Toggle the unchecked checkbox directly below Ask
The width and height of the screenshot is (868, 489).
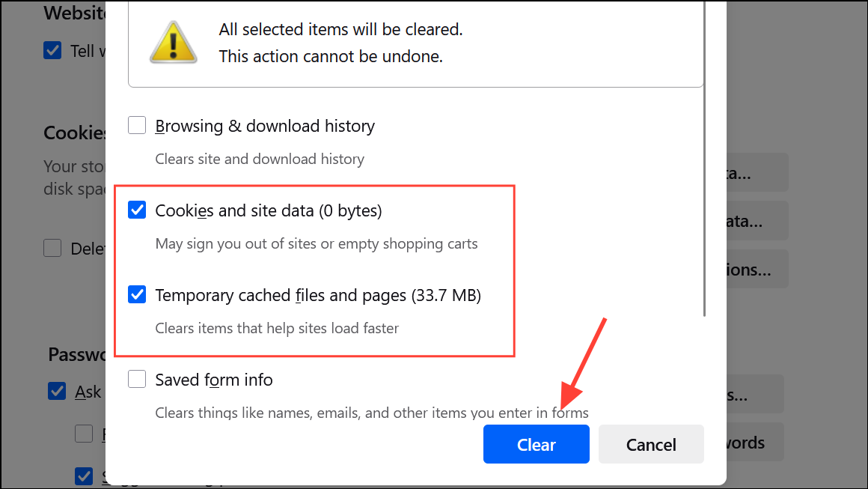(85, 433)
